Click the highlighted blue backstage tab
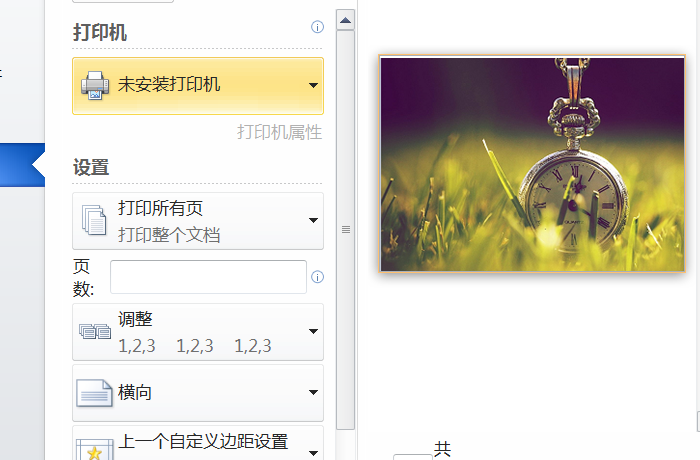The width and height of the screenshot is (700, 460). tap(22, 165)
